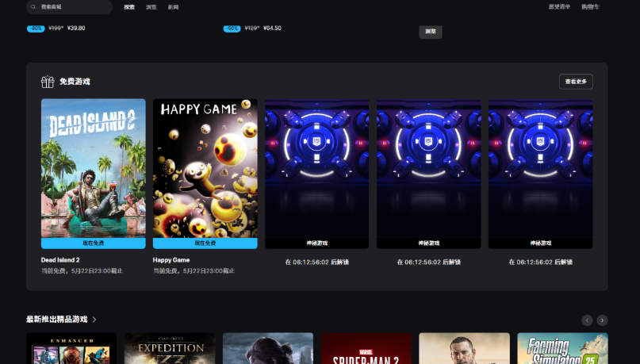The height and width of the screenshot is (364, 640).
Task: Open the 最新推出精品游戏 section heading
Action: pos(57,319)
